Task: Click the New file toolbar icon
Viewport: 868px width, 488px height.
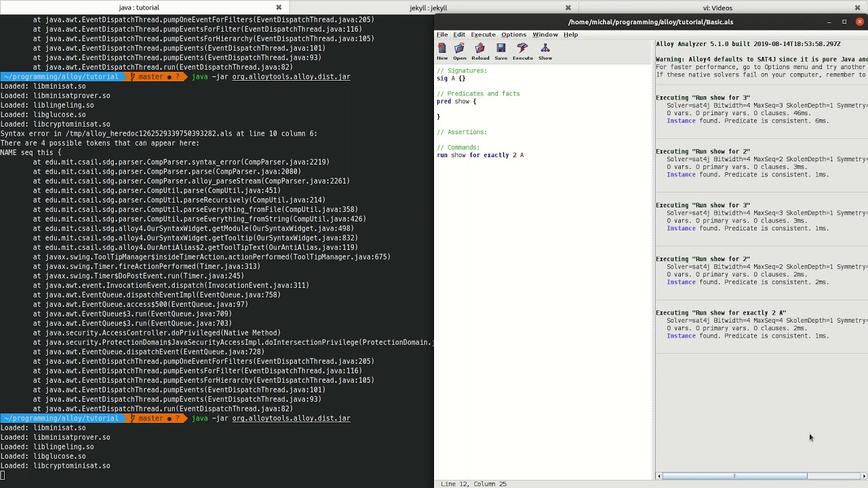Action: [x=442, y=52]
